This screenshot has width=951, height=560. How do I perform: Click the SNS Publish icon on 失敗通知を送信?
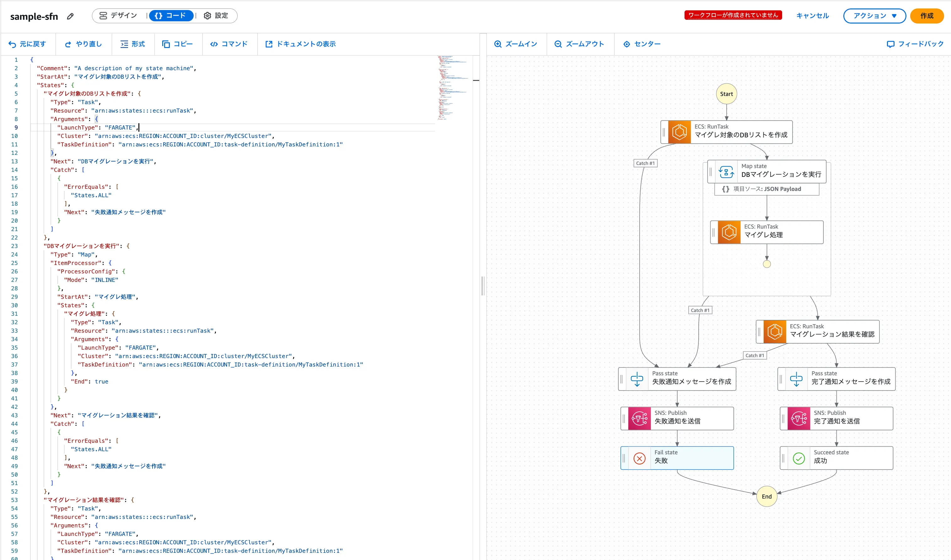639,418
